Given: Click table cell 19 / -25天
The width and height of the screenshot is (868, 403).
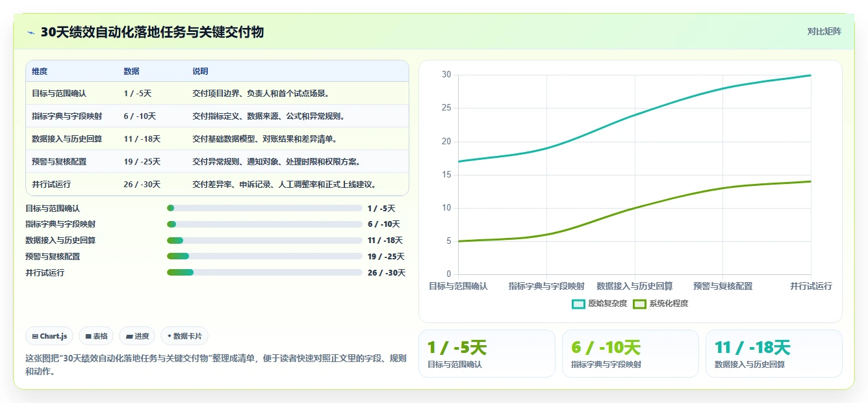Looking at the screenshot, I should pyautogui.click(x=142, y=162).
